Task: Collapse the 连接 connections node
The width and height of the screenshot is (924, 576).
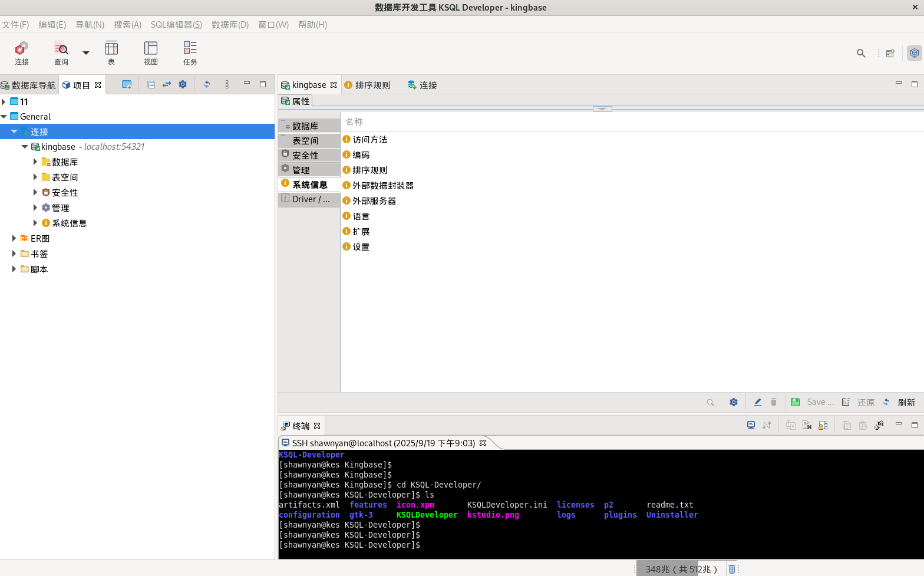Action: 14,131
